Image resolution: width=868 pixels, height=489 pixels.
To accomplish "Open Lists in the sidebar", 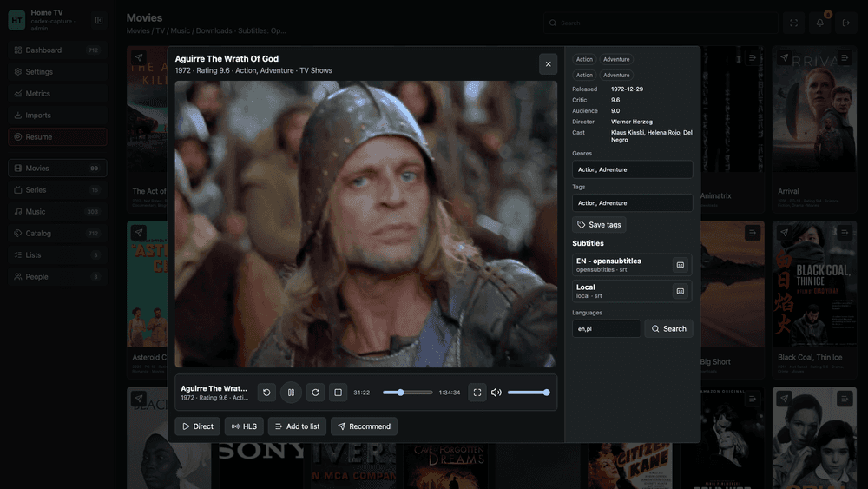I will [x=57, y=254].
